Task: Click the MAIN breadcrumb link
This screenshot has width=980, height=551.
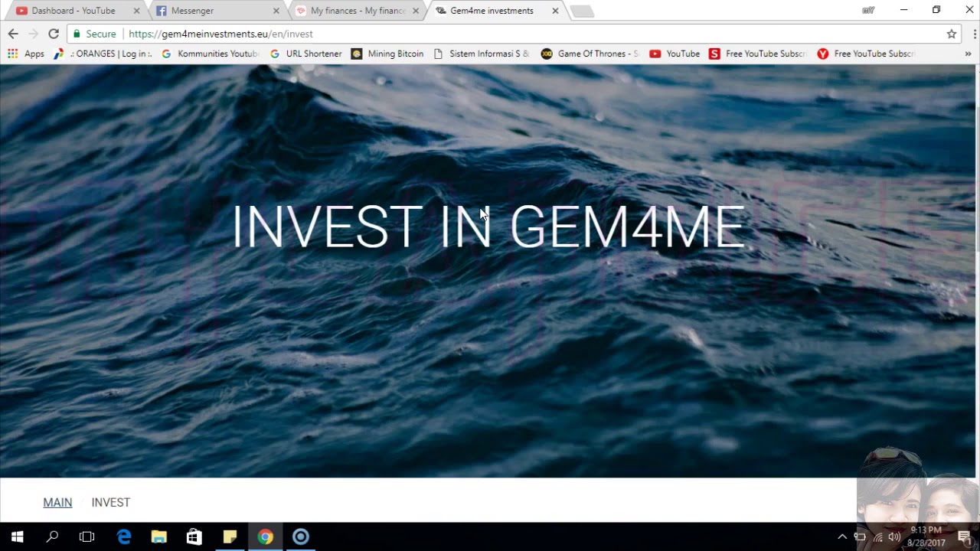Action: pos(57,503)
